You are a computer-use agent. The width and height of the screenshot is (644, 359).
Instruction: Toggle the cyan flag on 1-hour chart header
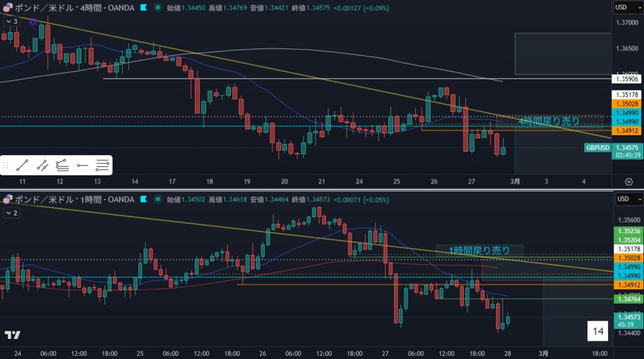(144, 199)
